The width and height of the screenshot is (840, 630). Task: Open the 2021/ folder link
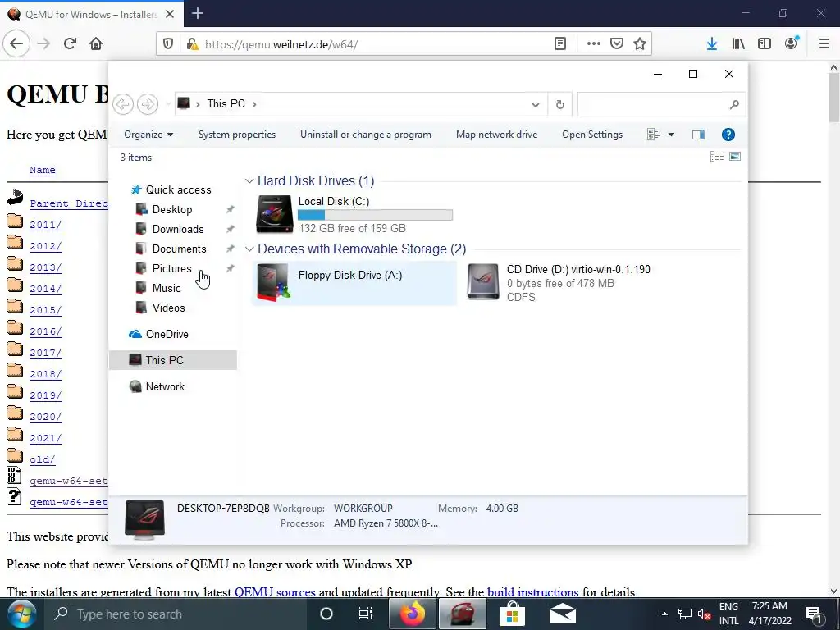click(46, 438)
